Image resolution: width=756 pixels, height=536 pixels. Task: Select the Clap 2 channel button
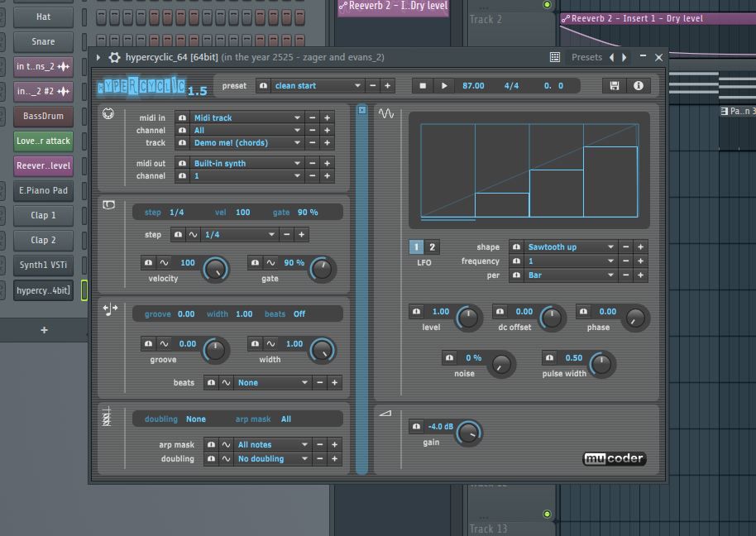point(43,240)
